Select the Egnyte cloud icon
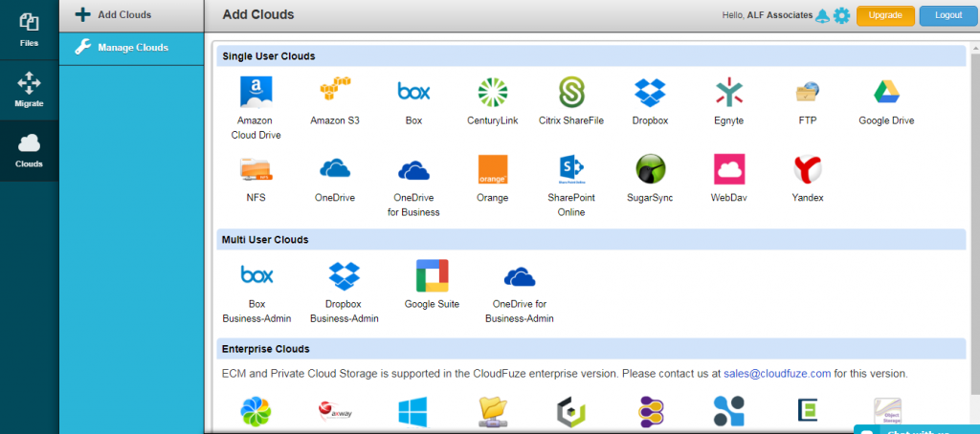The image size is (980, 434). tap(728, 93)
